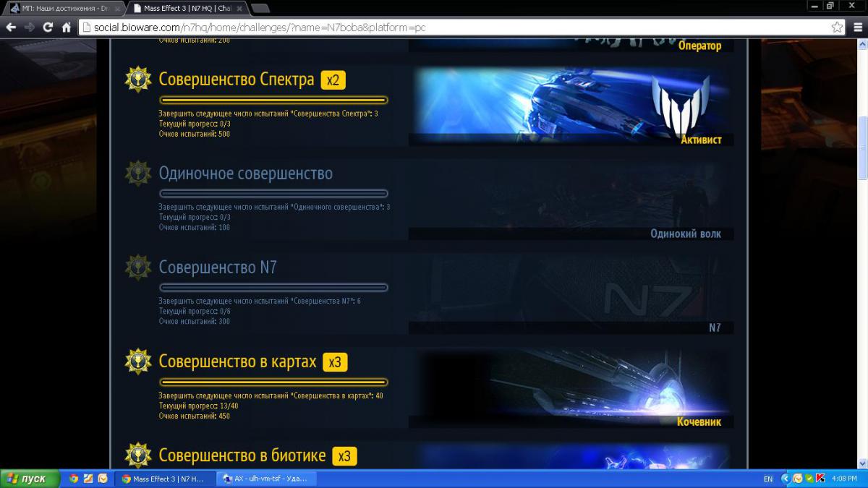
Task: Open the 'Совершенство в биотике' challenge title
Action: 242,455
